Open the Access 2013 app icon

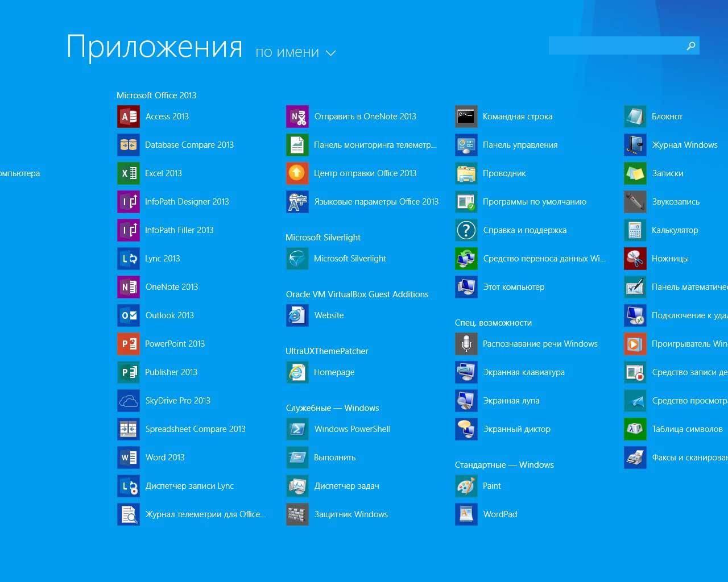coord(129,117)
